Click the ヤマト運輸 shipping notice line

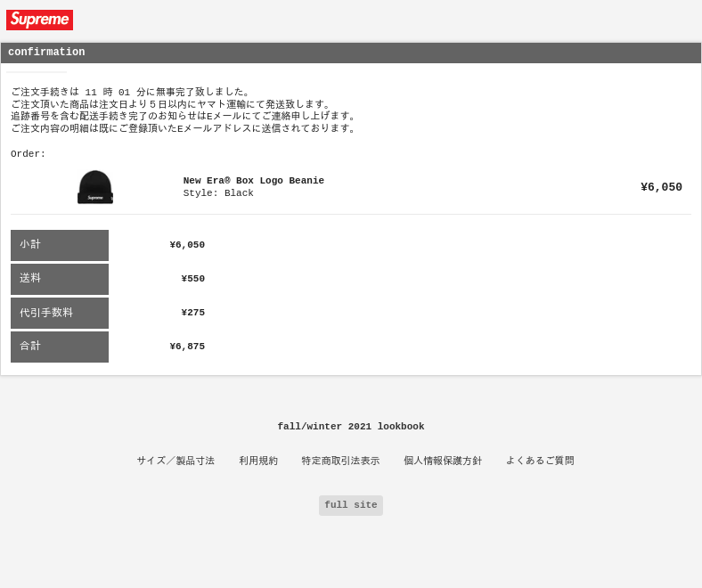[170, 104]
